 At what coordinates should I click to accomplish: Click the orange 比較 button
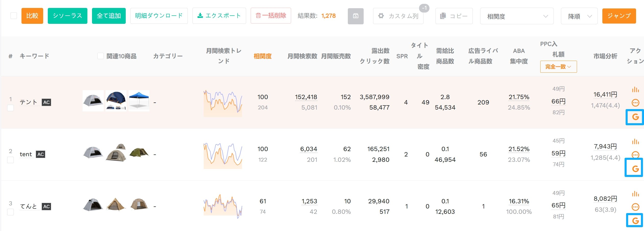point(32,16)
